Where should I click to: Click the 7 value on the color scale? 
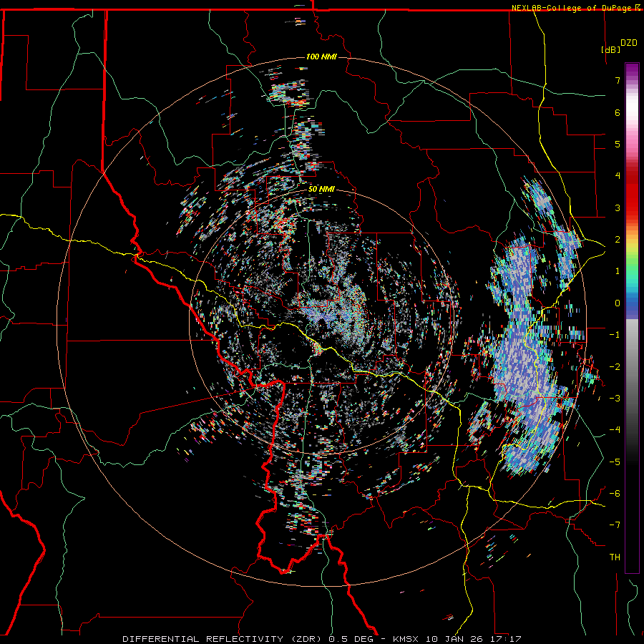pos(618,80)
